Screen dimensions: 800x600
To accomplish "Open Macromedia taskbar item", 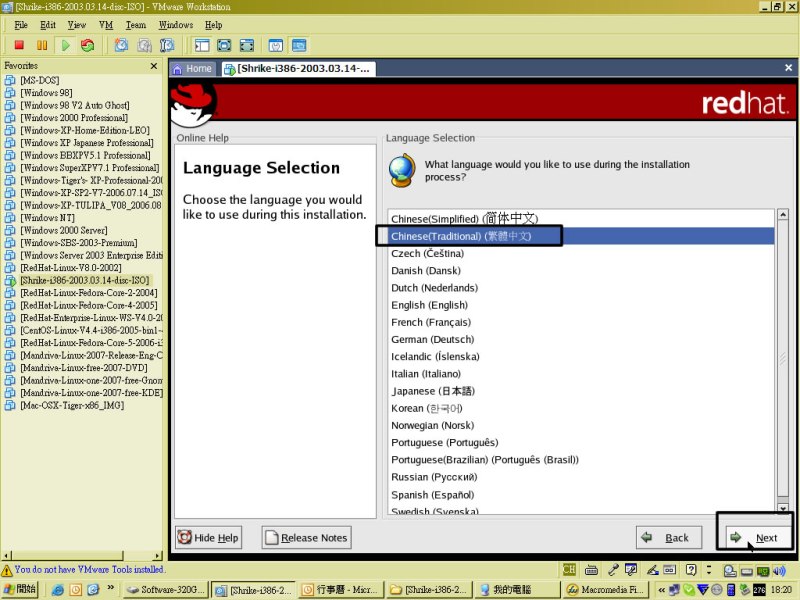I will coord(606,590).
